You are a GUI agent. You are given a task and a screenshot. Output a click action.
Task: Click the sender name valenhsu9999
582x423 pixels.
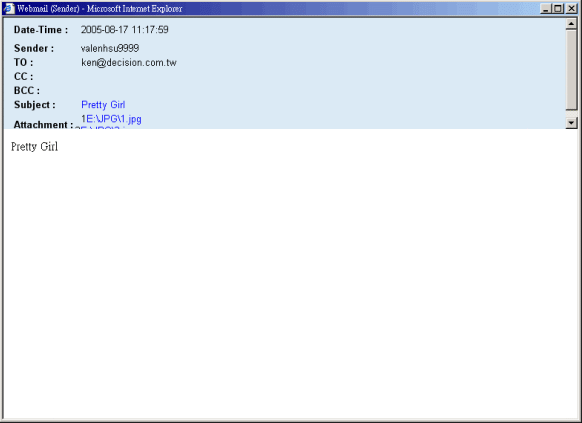click(110, 48)
